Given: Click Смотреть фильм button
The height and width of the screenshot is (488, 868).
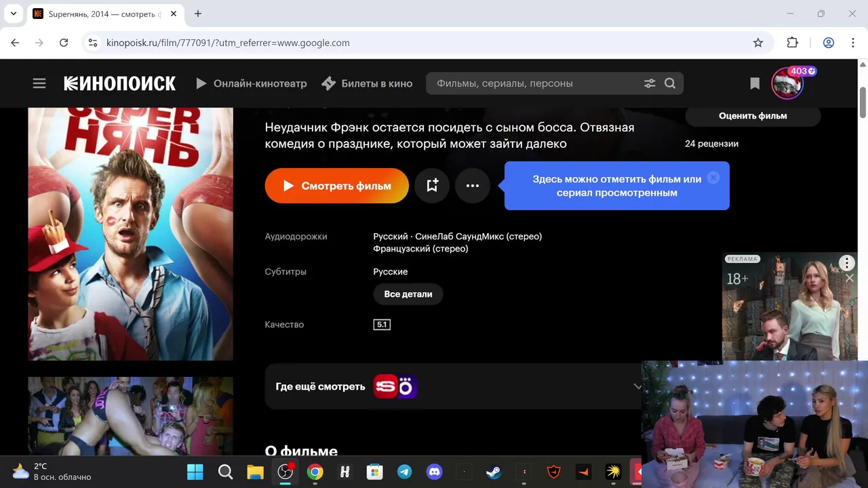Looking at the screenshot, I should click(x=337, y=186).
